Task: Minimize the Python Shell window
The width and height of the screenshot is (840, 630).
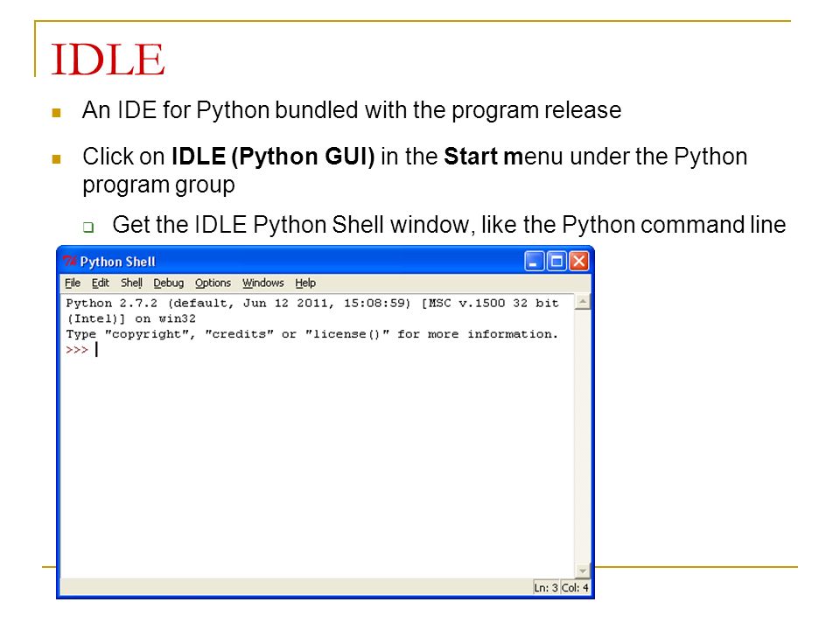Action: pyautogui.click(x=534, y=262)
